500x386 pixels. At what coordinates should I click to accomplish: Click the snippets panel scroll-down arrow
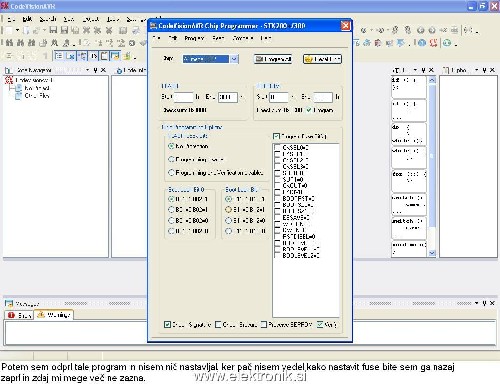tap(432, 253)
